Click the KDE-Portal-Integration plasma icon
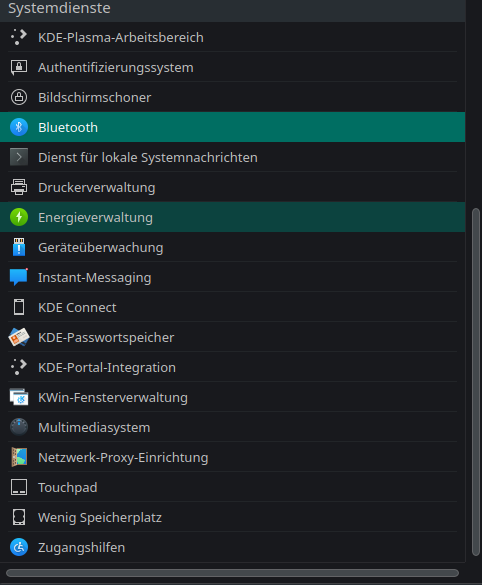The height and width of the screenshot is (585, 482). coord(19,367)
